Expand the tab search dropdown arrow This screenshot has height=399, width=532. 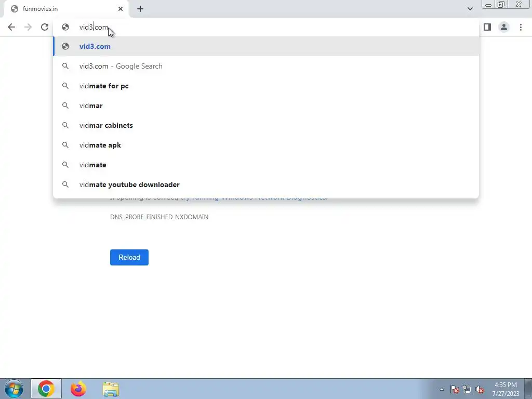(x=470, y=9)
